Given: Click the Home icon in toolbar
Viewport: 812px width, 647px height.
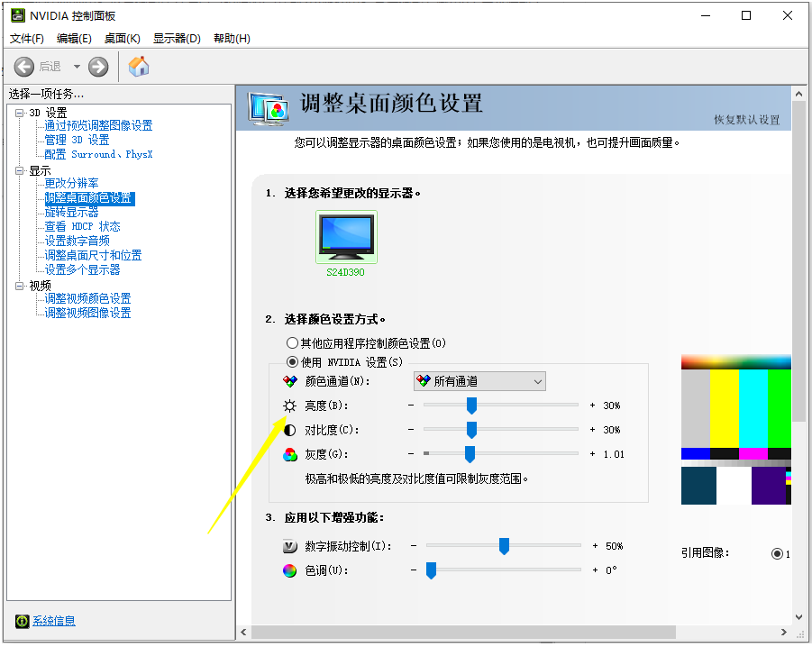Looking at the screenshot, I should 139,67.
